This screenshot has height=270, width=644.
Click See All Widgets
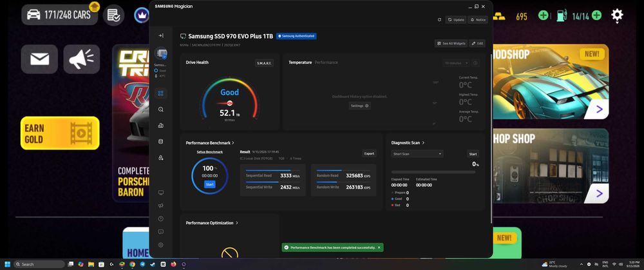pos(451,43)
